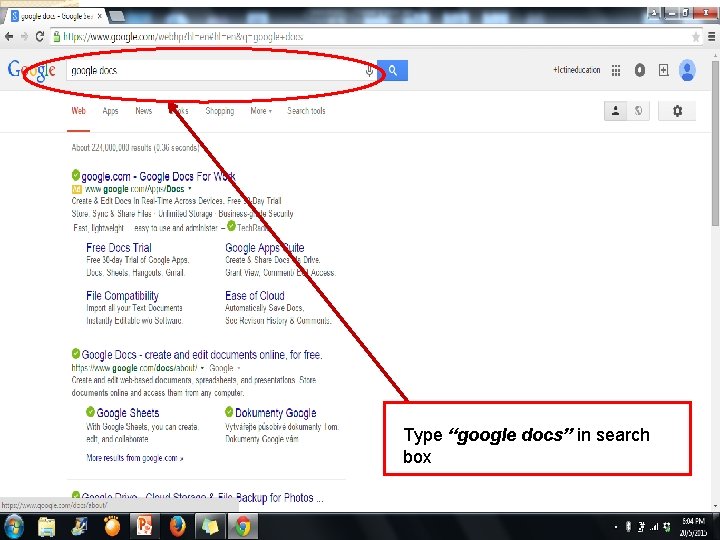
Task: Hide personal results globe icon
Action: coord(638,111)
